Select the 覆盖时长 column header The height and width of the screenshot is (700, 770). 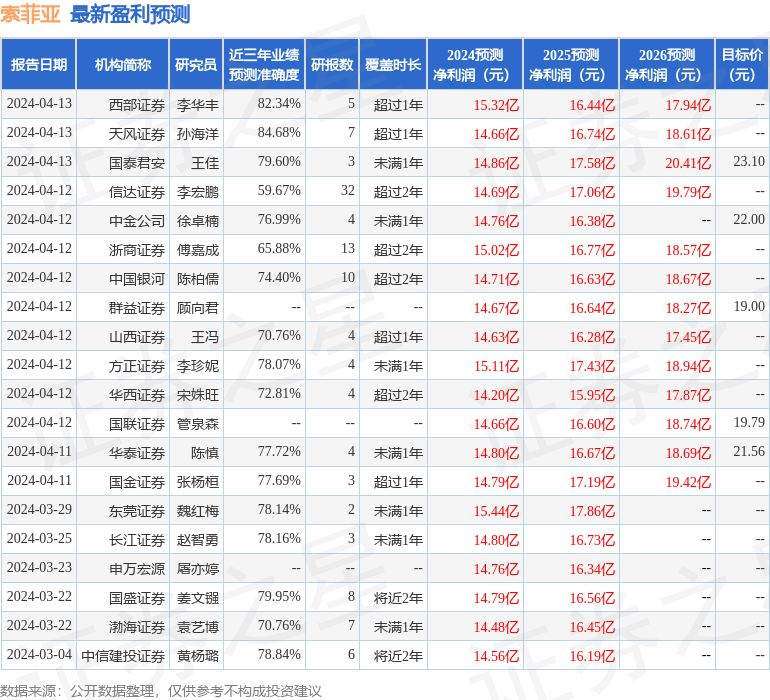pyautogui.click(x=392, y=65)
